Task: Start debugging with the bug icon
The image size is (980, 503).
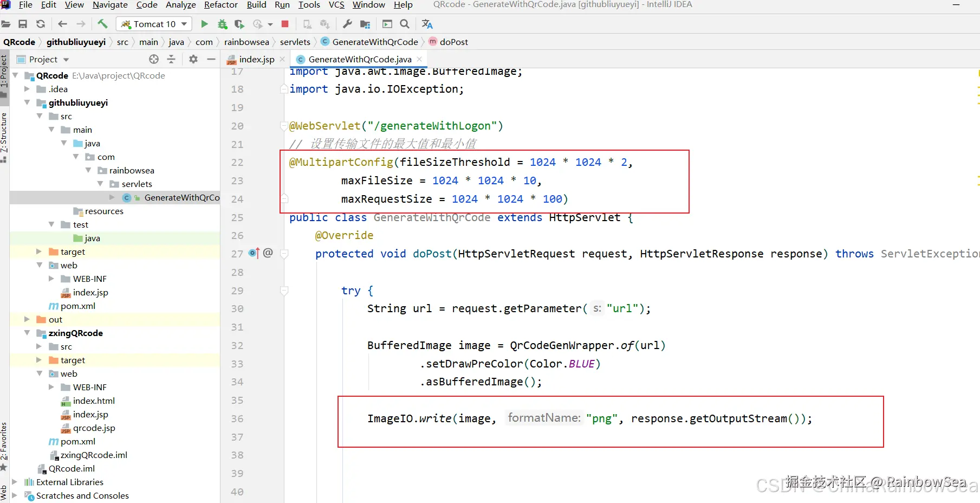Action: (222, 24)
